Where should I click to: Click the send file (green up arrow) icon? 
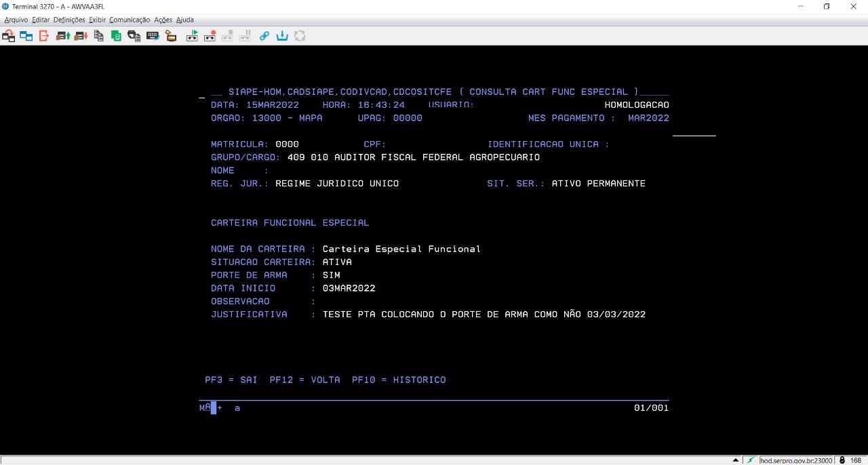(x=63, y=36)
